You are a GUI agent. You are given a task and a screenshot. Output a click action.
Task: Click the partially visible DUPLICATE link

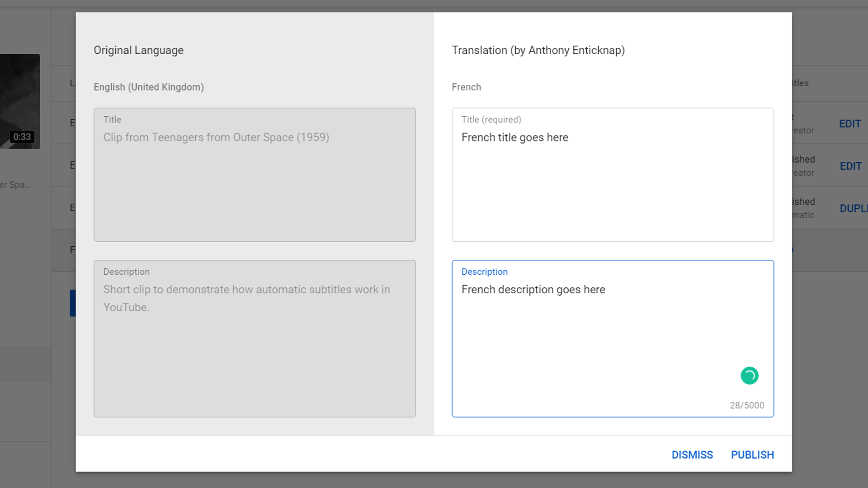click(x=853, y=209)
